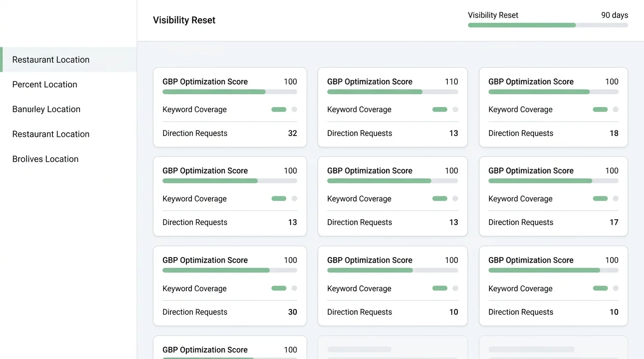Click GBP Optimization Score heading in 32-requests card
Viewport: 644px width, 359px height.
point(205,81)
